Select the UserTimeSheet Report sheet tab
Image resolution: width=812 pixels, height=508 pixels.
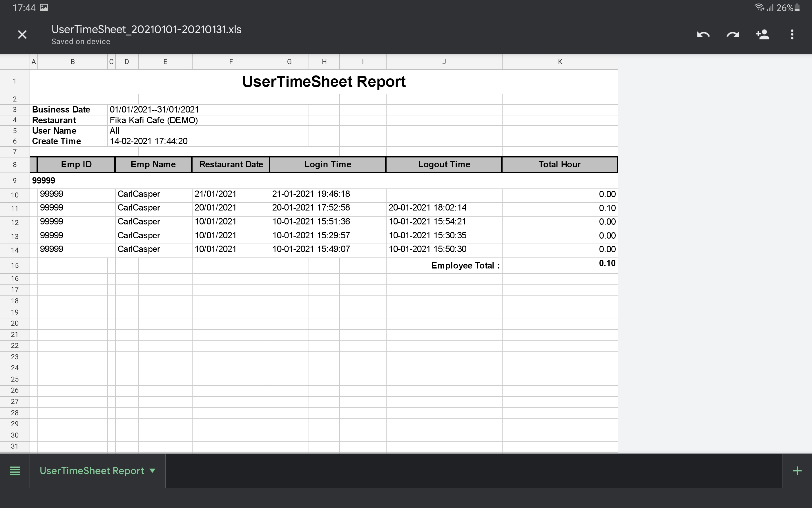[x=92, y=471]
